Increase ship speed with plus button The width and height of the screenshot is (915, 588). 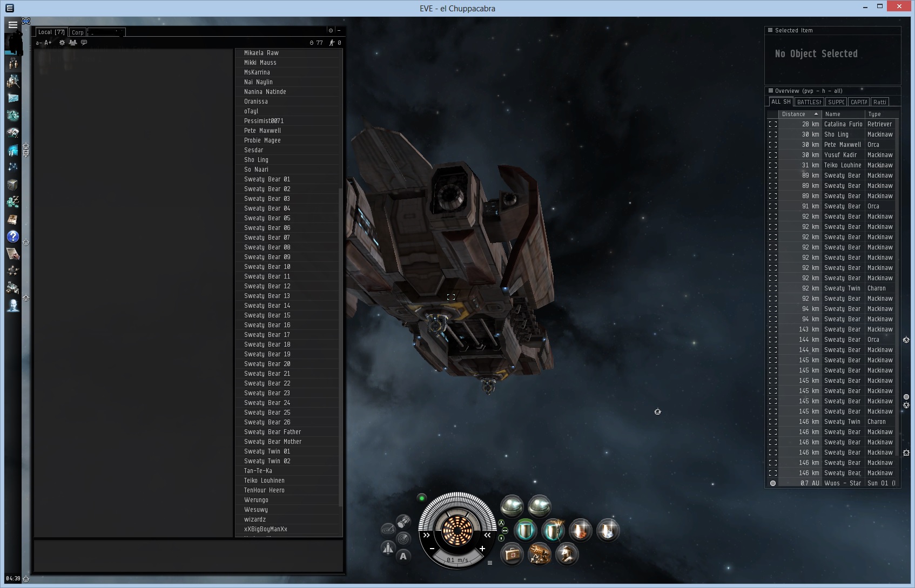(482, 549)
